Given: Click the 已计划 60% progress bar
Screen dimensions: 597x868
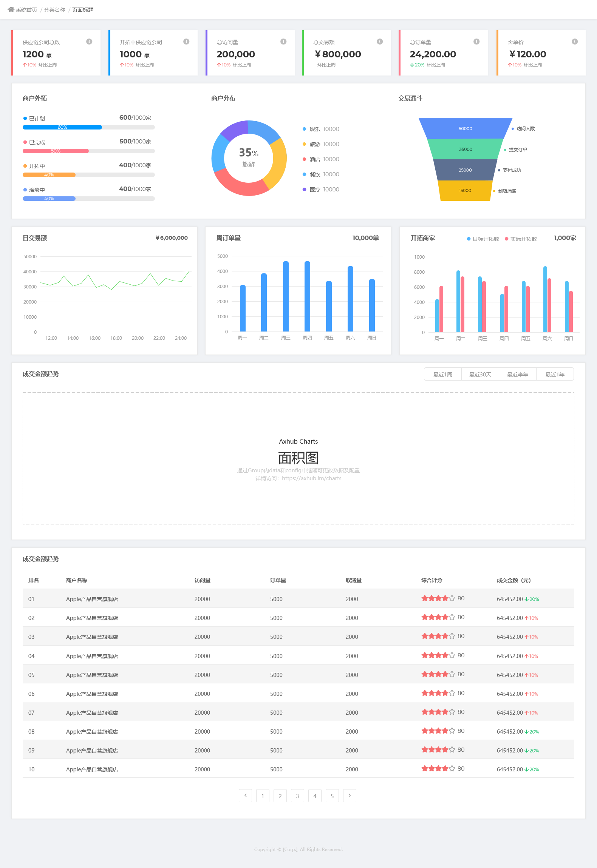Looking at the screenshot, I should tap(89, 127).
